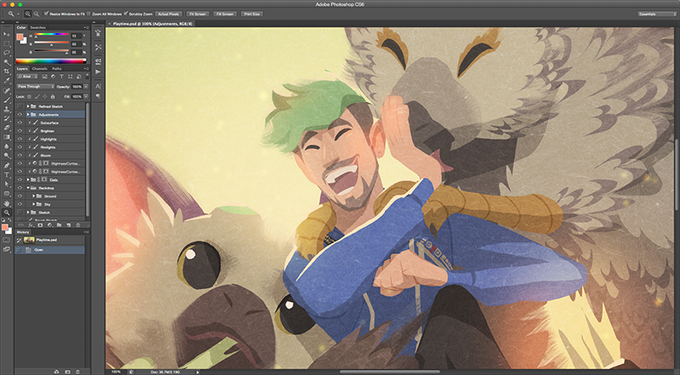Select the Gradient tool
Screen dimensions: 680x375
pos(7,137)
